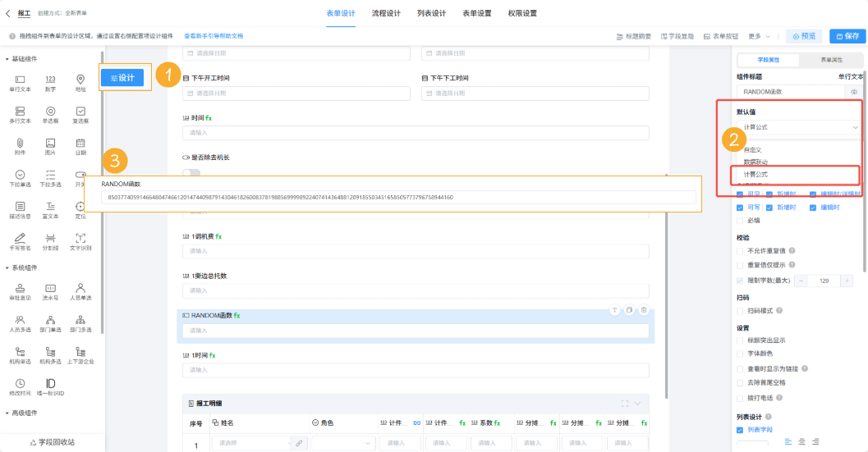The height and width of the screenshot is (452, 868).
Task: Open 角色 dropdown in row 1
Action: pos(342,443)
